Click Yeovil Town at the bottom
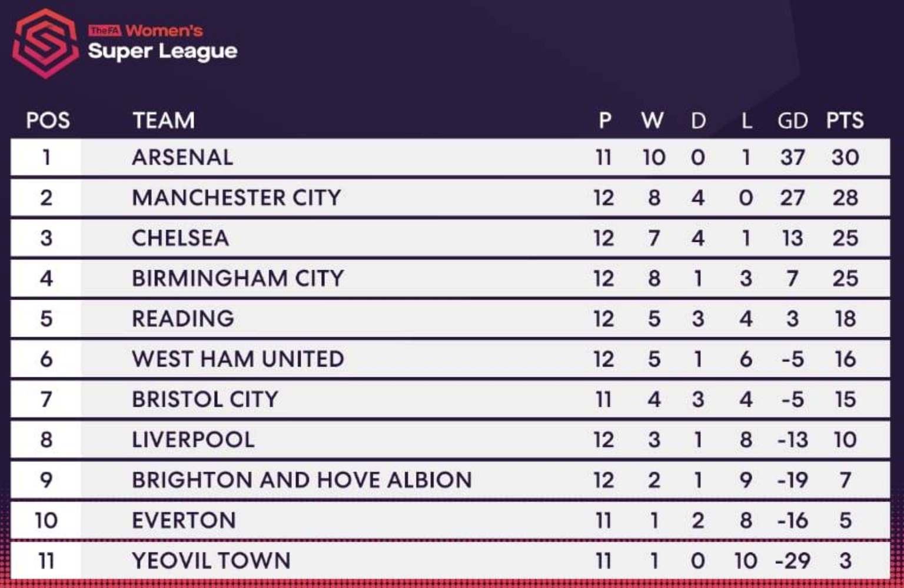Viewport: 904px width, 588px height. (x=211, y=560)
